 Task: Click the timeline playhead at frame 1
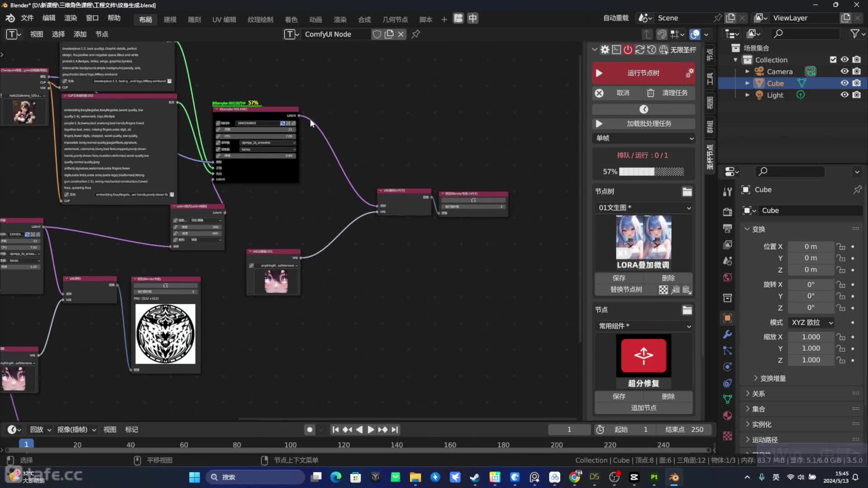coord(26,445)
